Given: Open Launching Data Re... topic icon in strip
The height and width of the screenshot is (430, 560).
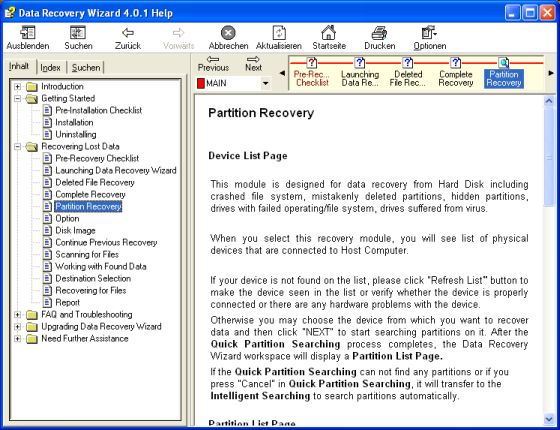Looking at the screenshot, I should pos(360,63).
